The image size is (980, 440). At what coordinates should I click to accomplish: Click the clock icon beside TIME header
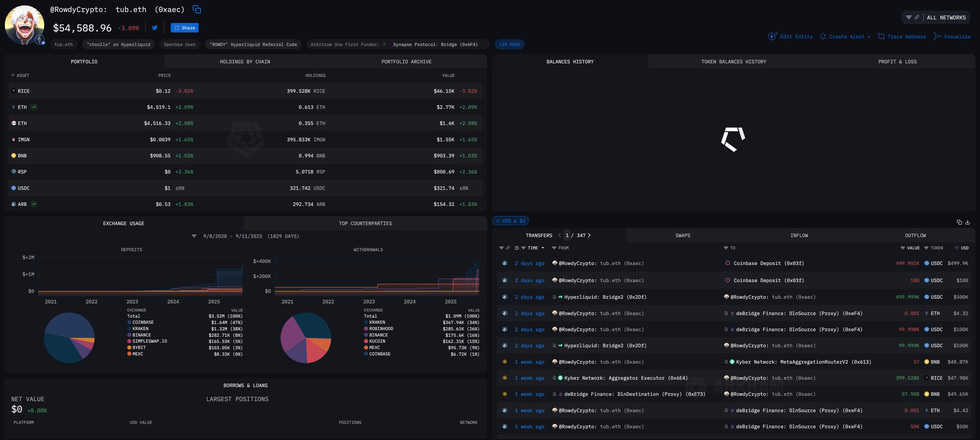(517, 248)
